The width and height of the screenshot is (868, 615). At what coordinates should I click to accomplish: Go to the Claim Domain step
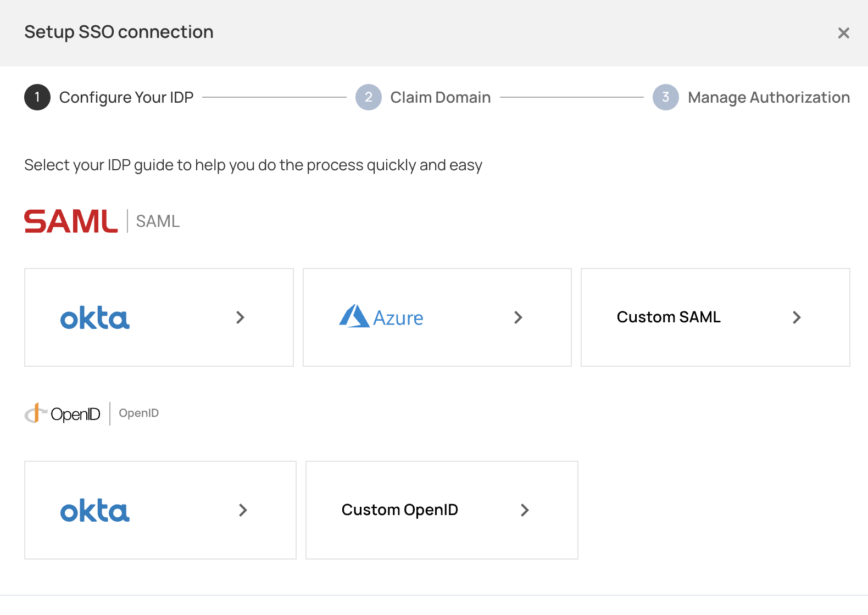440,97
